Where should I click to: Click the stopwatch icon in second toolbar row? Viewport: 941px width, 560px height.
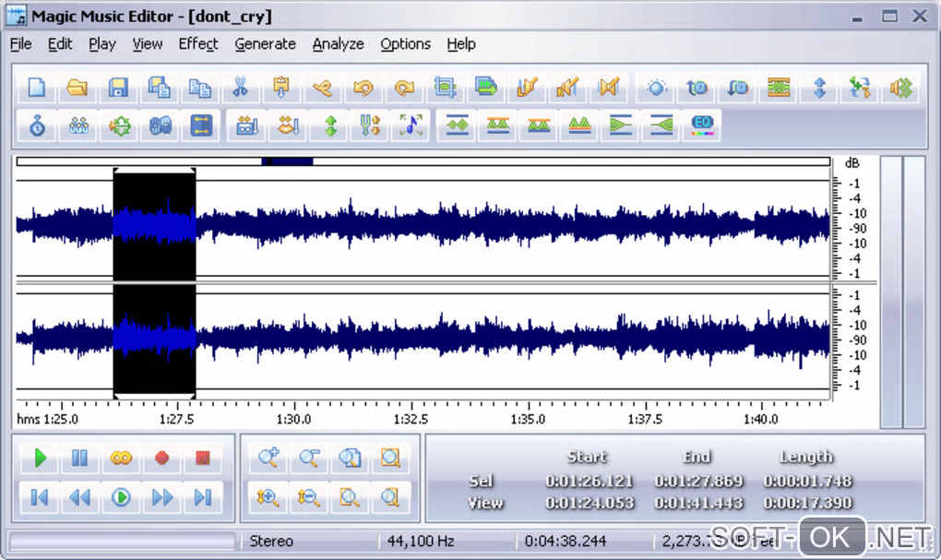point(38,125)
